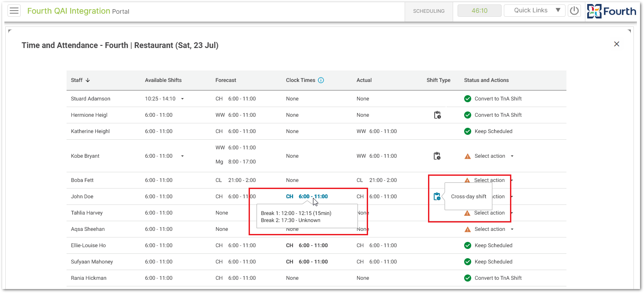Click Ellie-Louise Ho's Keep Scheduled status

click(x=493, y=245)
